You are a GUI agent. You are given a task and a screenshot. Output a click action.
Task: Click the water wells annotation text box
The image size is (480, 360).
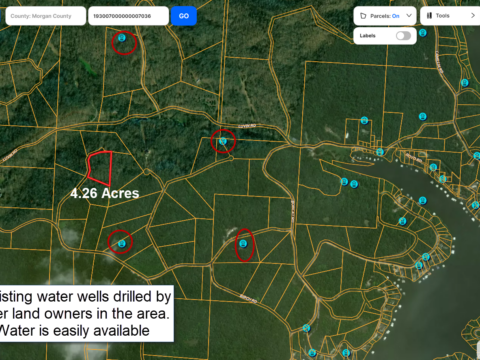(x=87, y=313)
